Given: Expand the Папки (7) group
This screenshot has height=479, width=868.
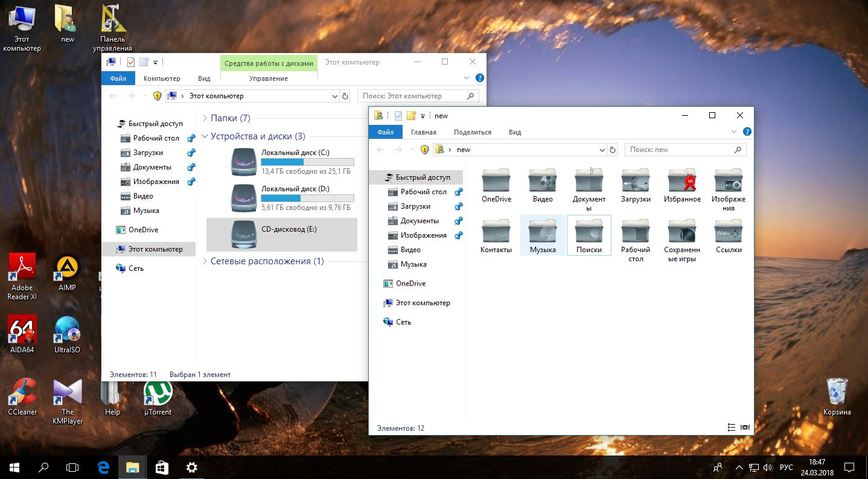Looking at the screenshot, I should click(x=205, y=118).
